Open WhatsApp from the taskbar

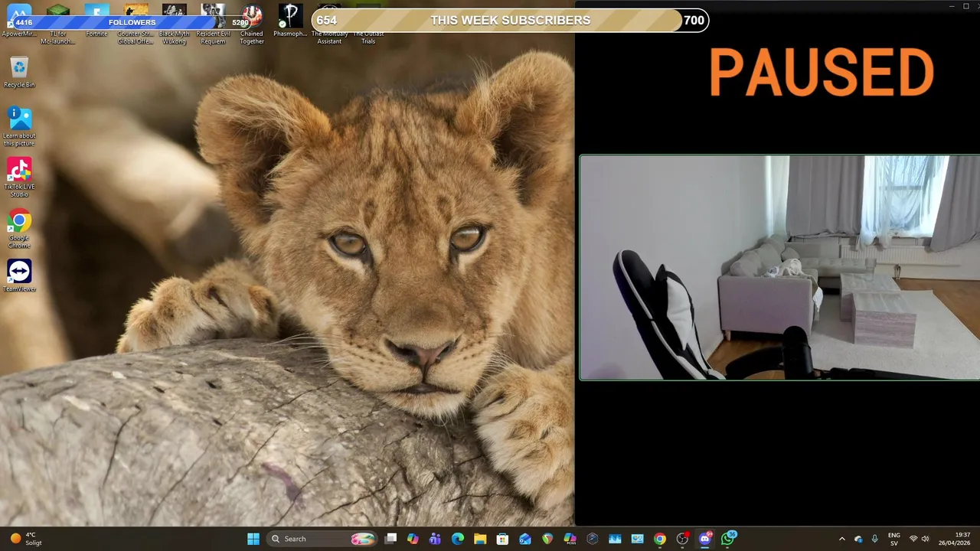pyautogui.click(x=728, y=539)
